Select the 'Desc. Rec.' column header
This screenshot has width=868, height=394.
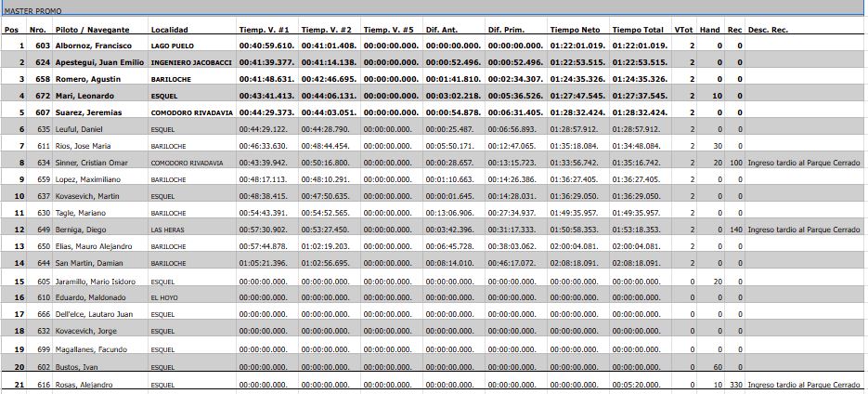tap(768, 30)
